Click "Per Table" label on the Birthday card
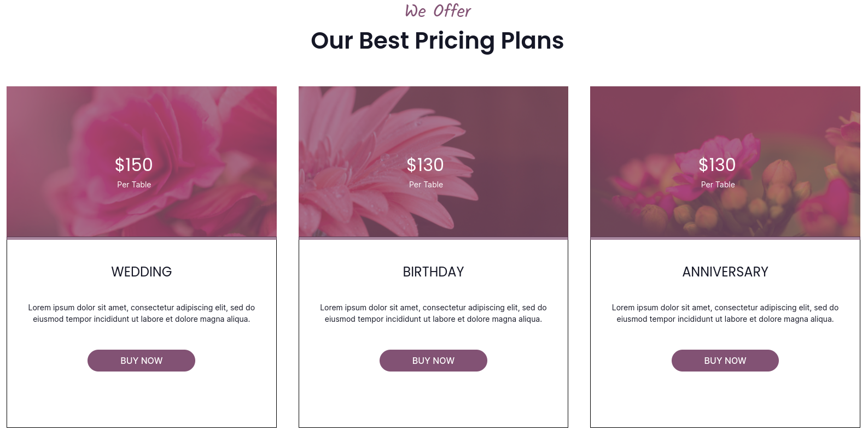Image resolution: width=868 pixels, height=448 pixels. pyautogui.click(x=426, y=185)
